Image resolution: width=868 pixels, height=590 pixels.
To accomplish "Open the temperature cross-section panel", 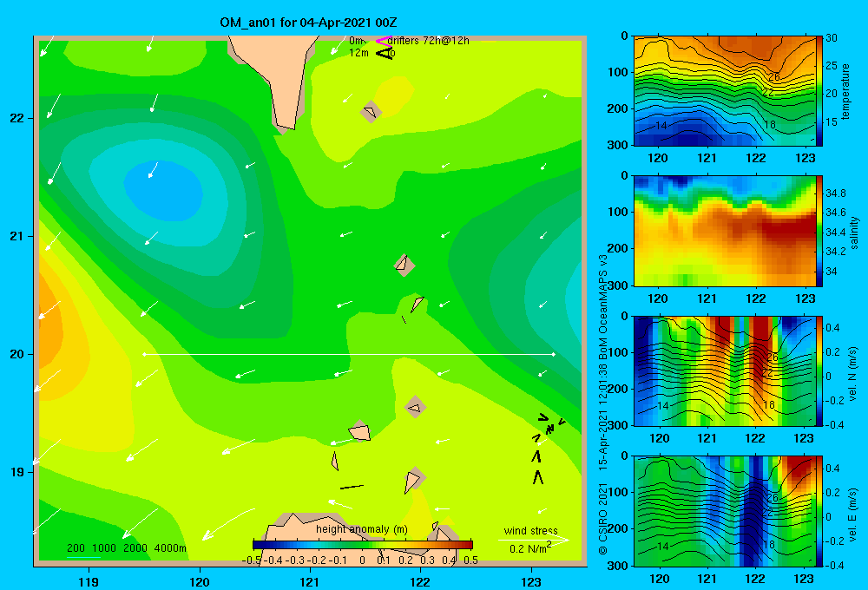I will tap(725, 91).
